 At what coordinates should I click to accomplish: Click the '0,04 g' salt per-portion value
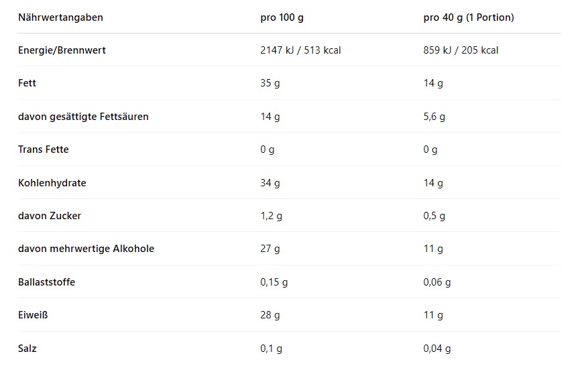pyautogui.click(x=437, y=349)
